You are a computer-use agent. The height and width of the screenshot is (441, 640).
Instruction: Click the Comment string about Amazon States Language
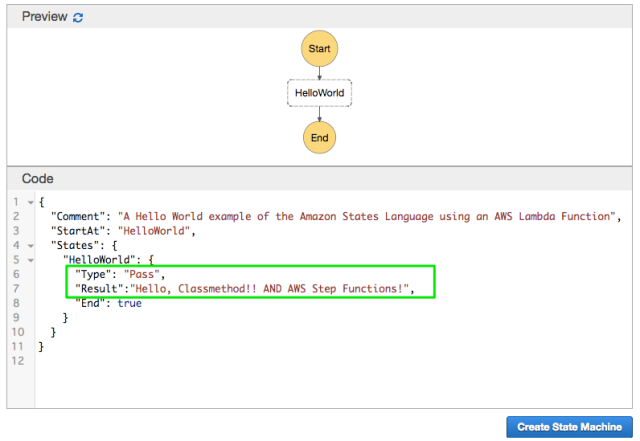click(367, 216)
